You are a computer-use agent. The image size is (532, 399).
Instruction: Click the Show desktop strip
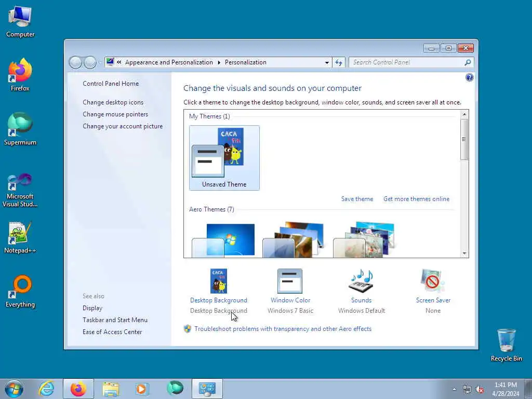528,389
